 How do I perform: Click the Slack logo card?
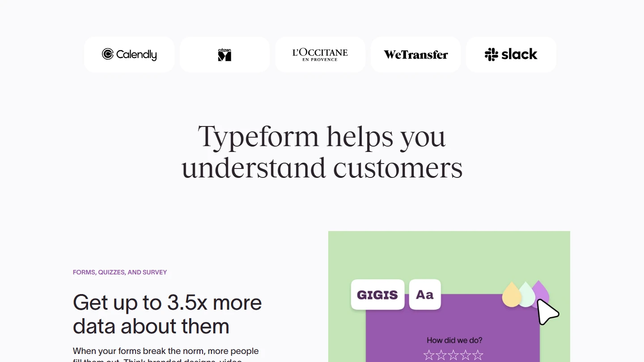coord(511,55)
